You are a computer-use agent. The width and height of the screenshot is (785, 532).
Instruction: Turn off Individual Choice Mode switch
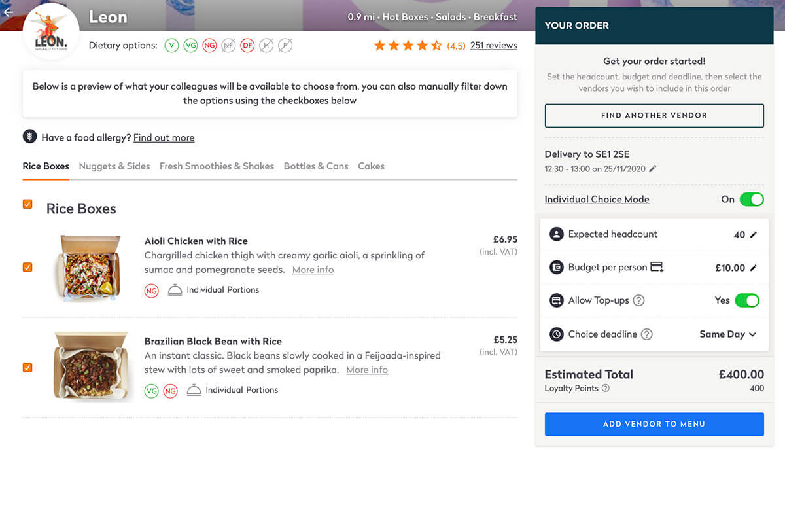(x=752, y=199)
